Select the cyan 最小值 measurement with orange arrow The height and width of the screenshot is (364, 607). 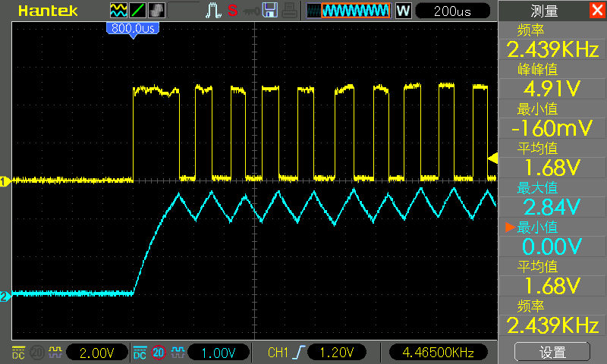click(x=537, y=227)
